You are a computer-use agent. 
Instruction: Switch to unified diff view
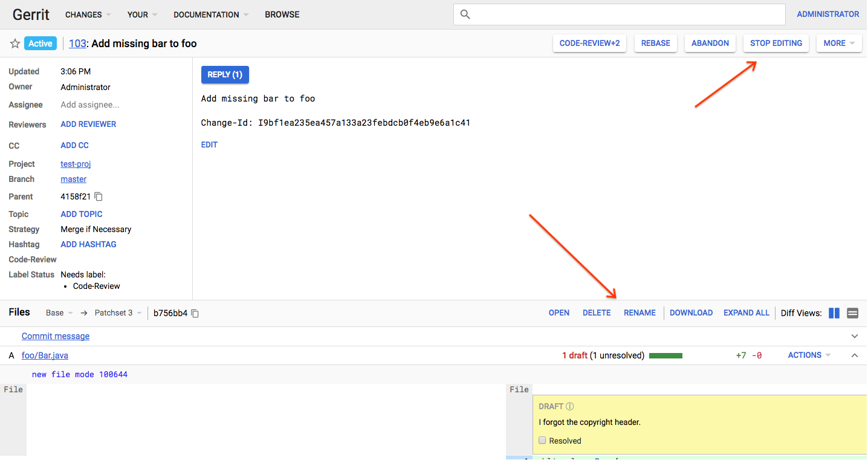tap(853, 313)
